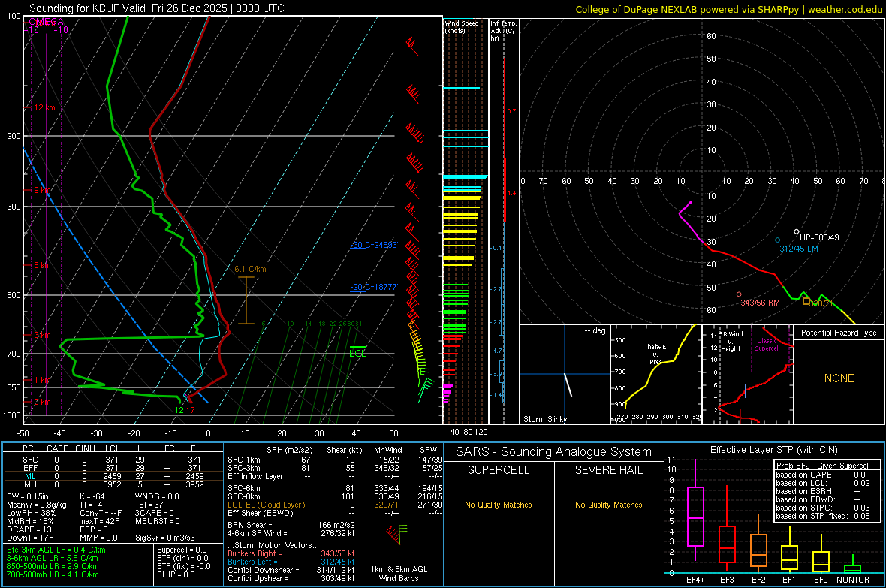Click the Theta-E v. Pres inset label

(x=655, y=354)
